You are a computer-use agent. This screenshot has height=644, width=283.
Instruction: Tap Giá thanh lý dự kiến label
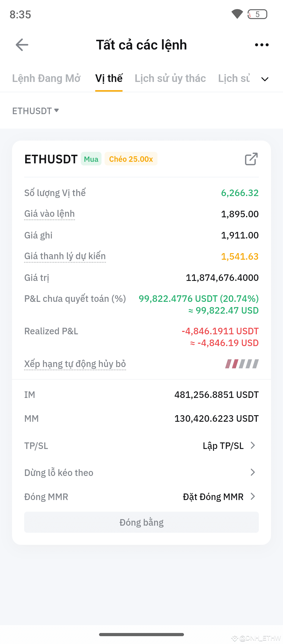click(x=65, y=256)
